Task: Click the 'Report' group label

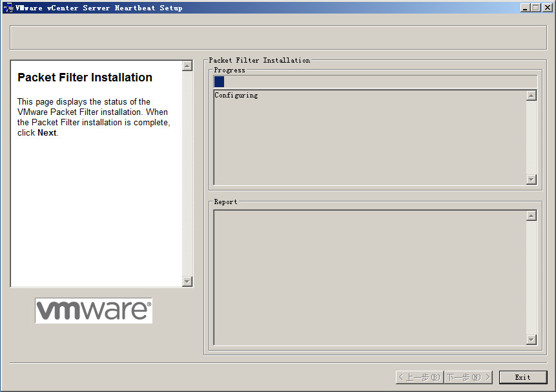Action: [225, 201]
